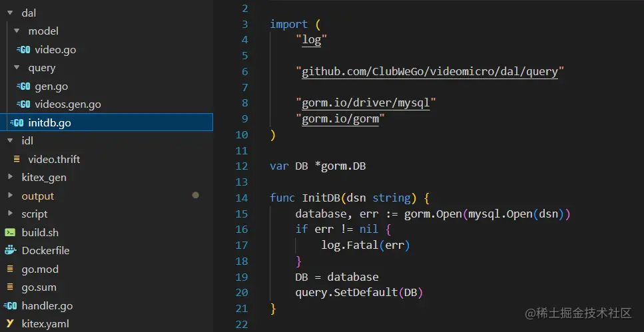This screenshot has height=332, width=644.
Task: Open kitex.yaml file
Action: pyautogui.click(x=45, y=324)
